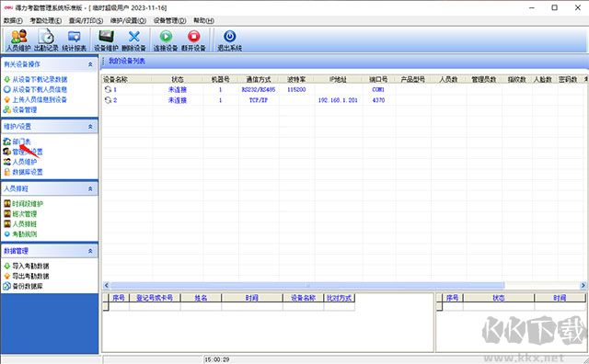Collapse the 人员排班 panel

(90, 188)
